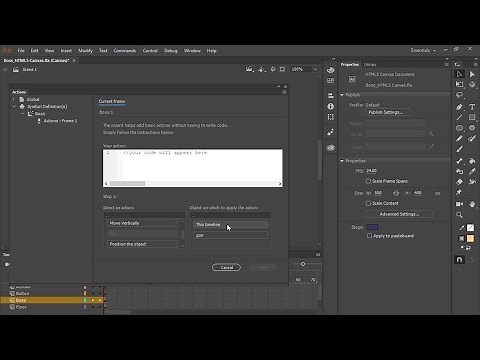
Task: Select the 3D Rotation tool
Action: (x=472, y=85)
